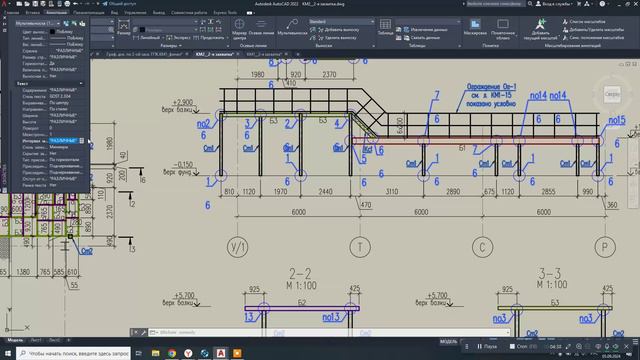Screen dimensions: 640x360
Task: Click the Пауза recording button
Action: click(487, 347)
